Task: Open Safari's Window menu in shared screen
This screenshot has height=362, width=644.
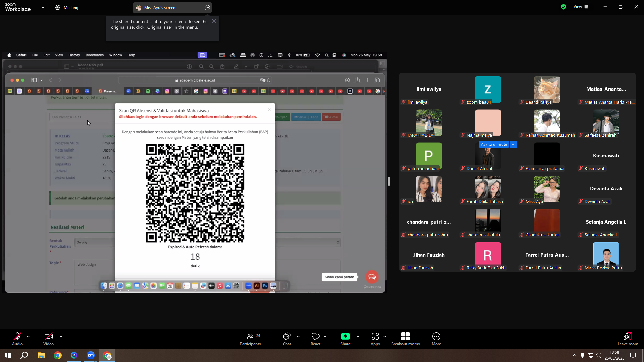Action: (x=116, y=55)
